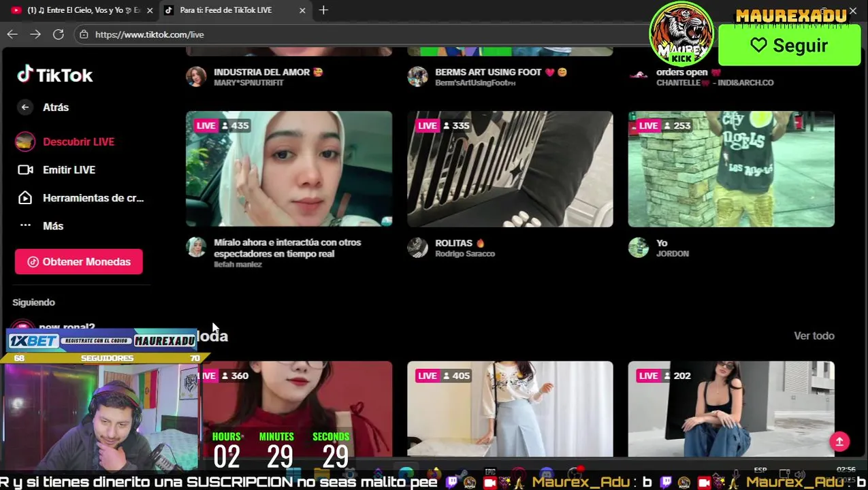Image resolution: width=868 pixels, height=490 pixels.
Task: Expand the Más menu in sidebar
Action: tap(52, 226)
